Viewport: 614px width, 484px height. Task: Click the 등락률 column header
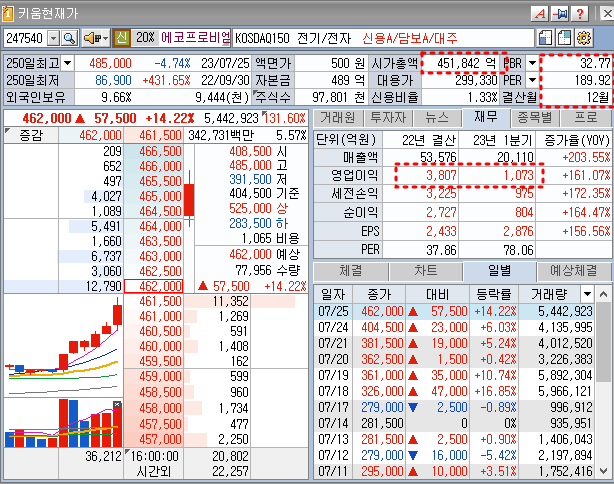point(494,294)
